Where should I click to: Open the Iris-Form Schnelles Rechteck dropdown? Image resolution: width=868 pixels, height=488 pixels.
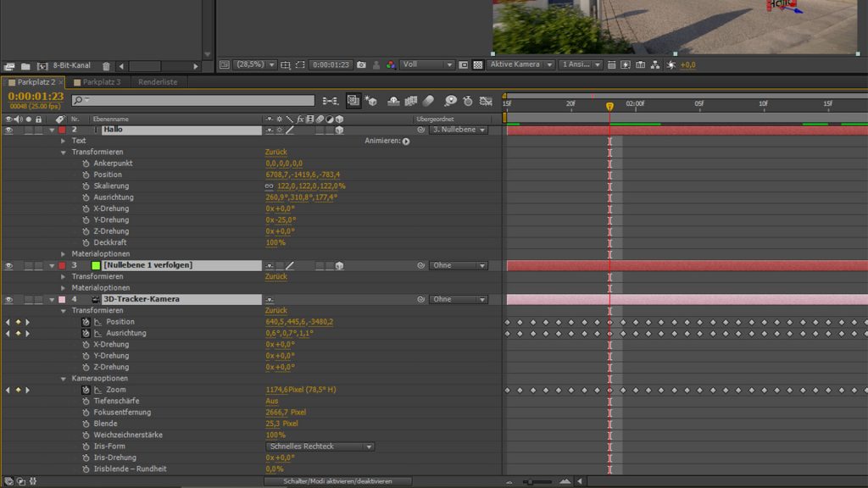[320, 446]
